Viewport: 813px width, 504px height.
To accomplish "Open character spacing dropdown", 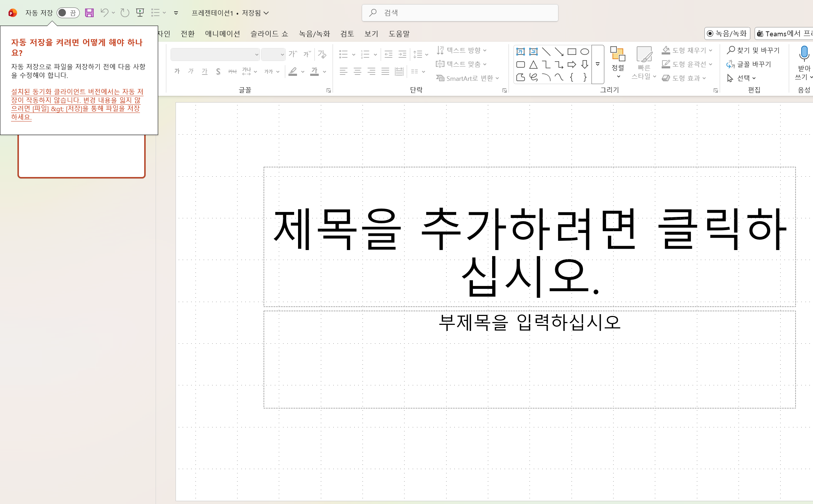I will (x=250, y=71).
